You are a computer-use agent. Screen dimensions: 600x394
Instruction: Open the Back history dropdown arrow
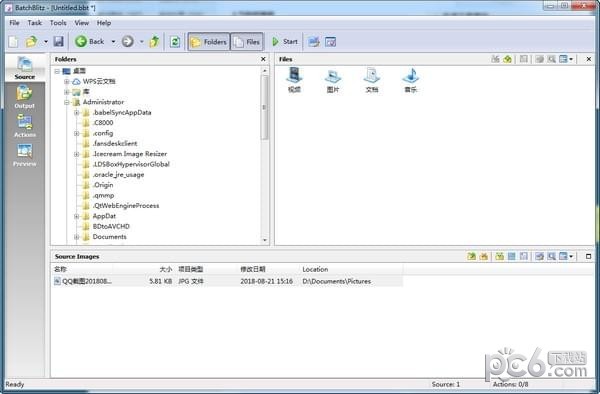113,42
